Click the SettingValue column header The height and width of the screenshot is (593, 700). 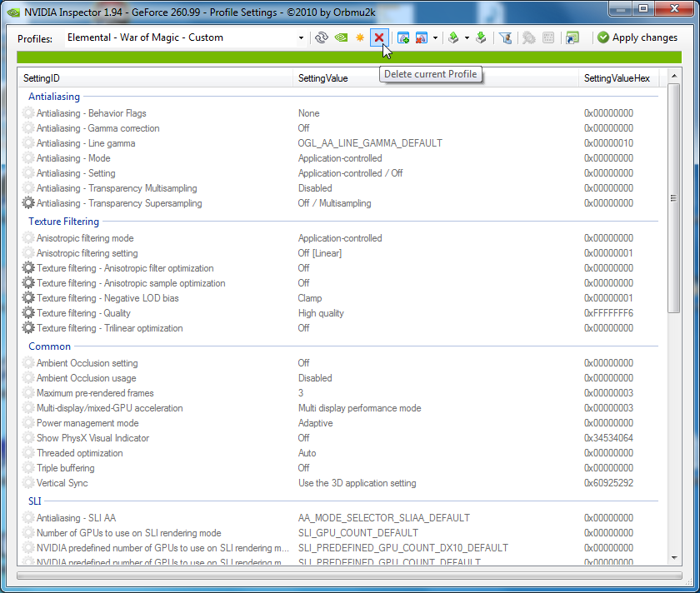323,77
